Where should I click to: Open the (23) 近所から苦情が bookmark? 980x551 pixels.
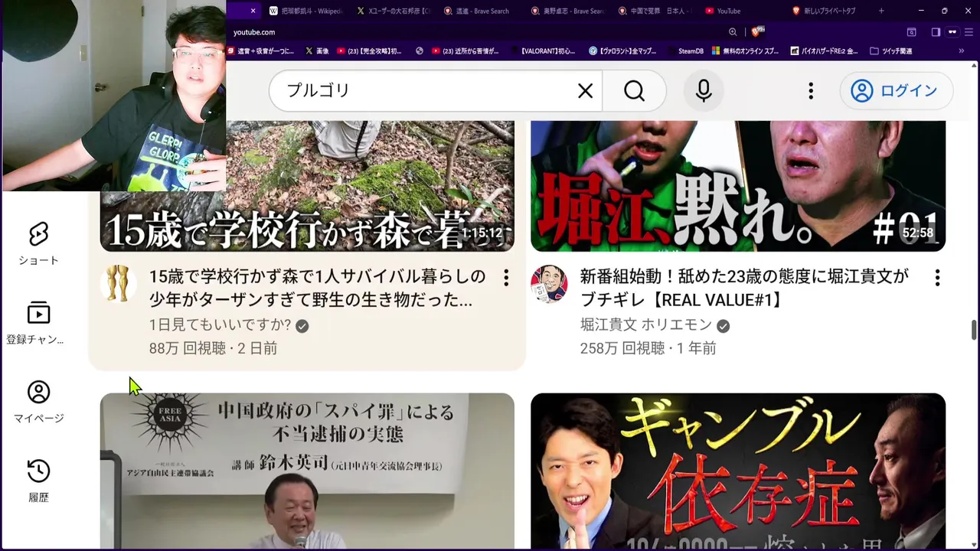tap(465, 51)
